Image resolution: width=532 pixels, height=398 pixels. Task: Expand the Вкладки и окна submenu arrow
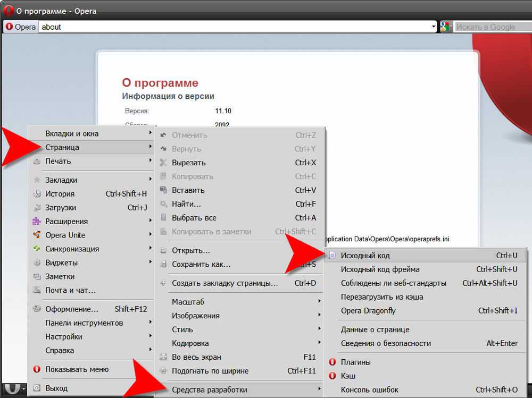click(150, 133)
